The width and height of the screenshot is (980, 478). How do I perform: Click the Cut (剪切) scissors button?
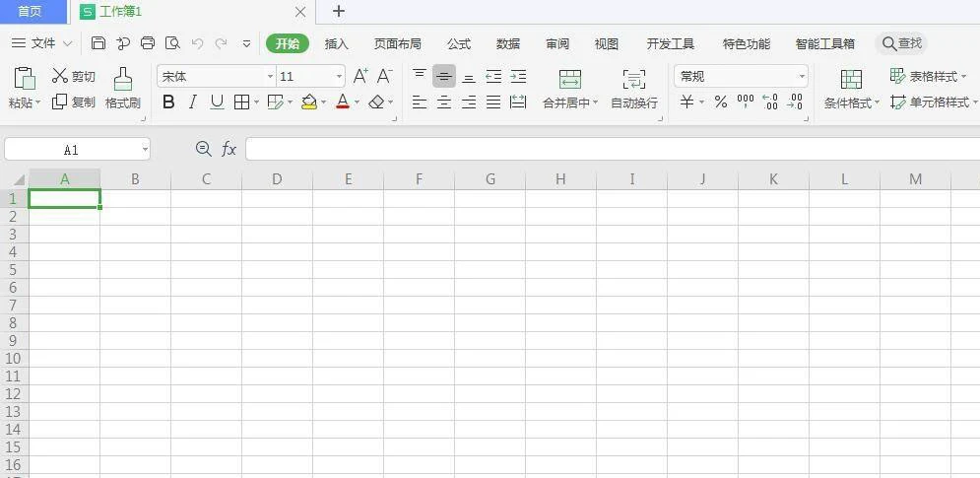coord(73,76)
